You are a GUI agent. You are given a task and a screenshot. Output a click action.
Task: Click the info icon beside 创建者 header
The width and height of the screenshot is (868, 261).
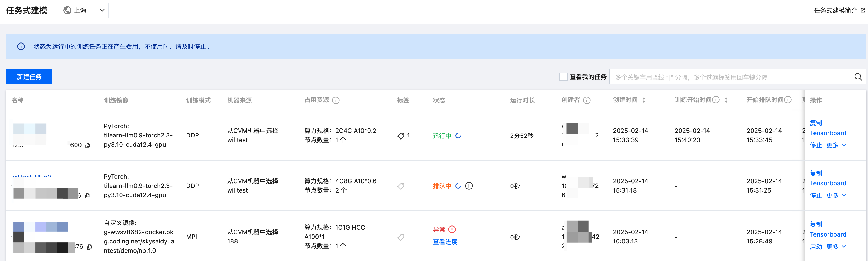coord(587,100)
